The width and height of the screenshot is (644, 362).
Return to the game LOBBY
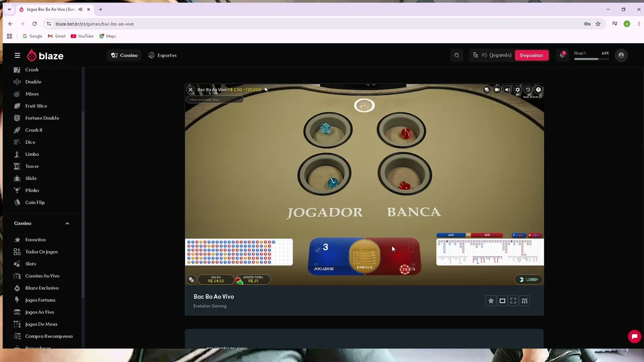(x=529, y=280)
